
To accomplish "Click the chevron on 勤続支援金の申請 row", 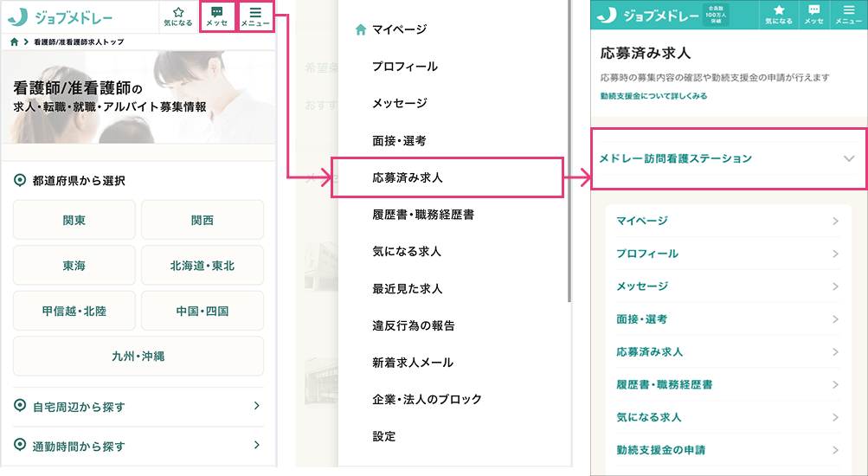I will coord(835,450).
